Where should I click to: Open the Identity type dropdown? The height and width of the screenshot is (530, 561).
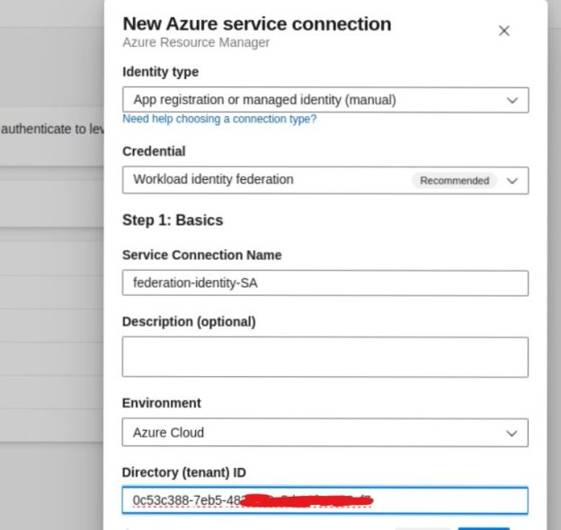(x=325, y=100)
